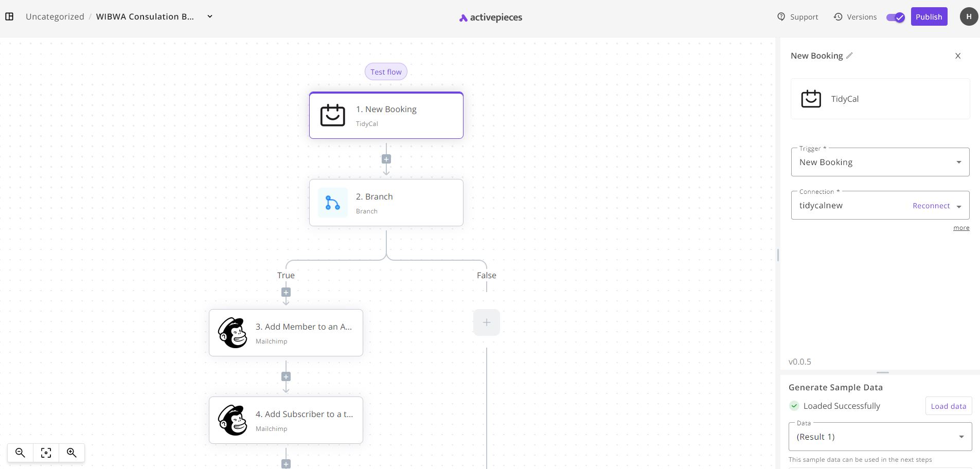This screenshot has width=980, height=469.
Task: Close the New Booking side panel
Action: click(958, 56)
